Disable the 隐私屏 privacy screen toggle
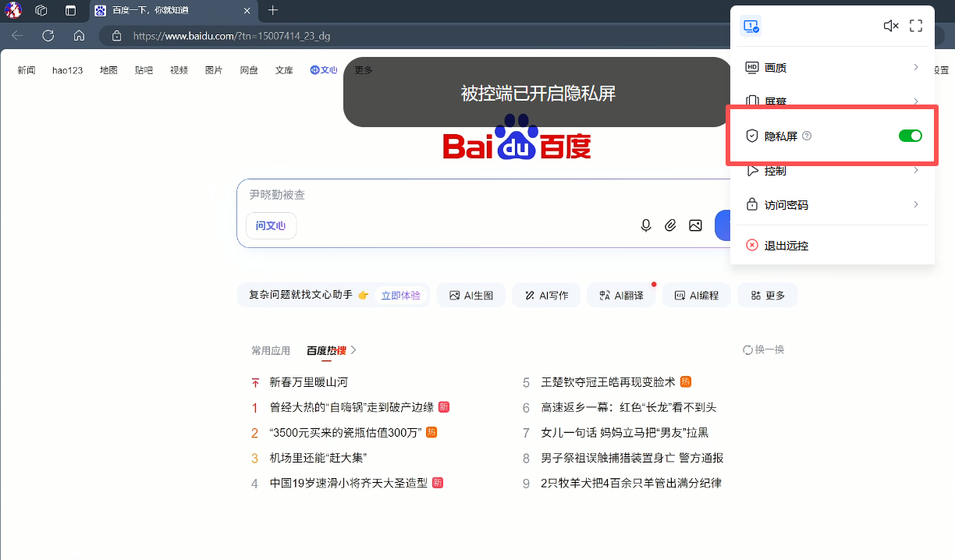This screenshot has height=560, width=955. 910,135
